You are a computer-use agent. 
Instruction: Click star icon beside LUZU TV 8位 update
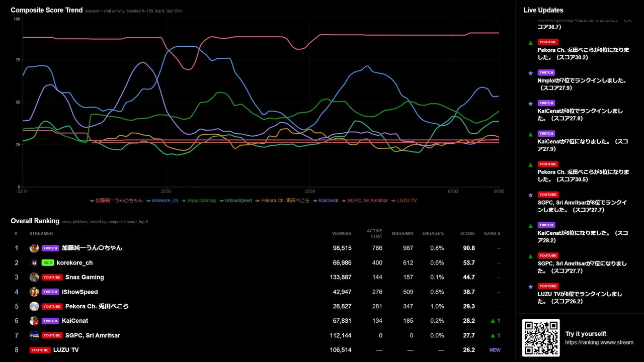coord(530,287)
